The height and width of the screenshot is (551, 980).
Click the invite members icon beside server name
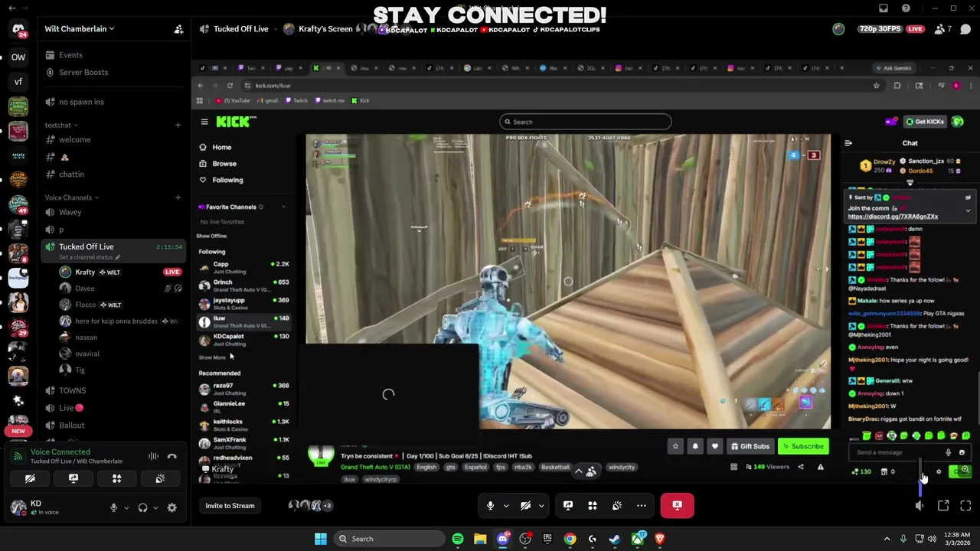178,29
